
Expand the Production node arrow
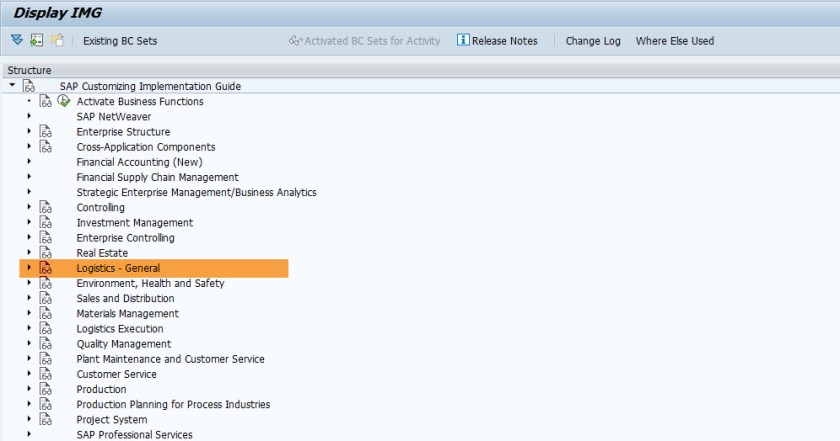pyautogui.click(x=29, y=390)
